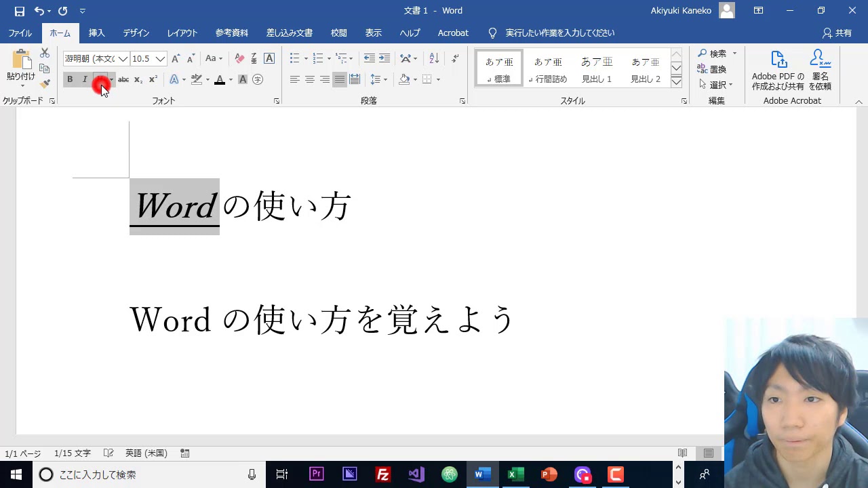The image size is (868, 488).
Task: Center align the text
Action: (x=310, y=79)
